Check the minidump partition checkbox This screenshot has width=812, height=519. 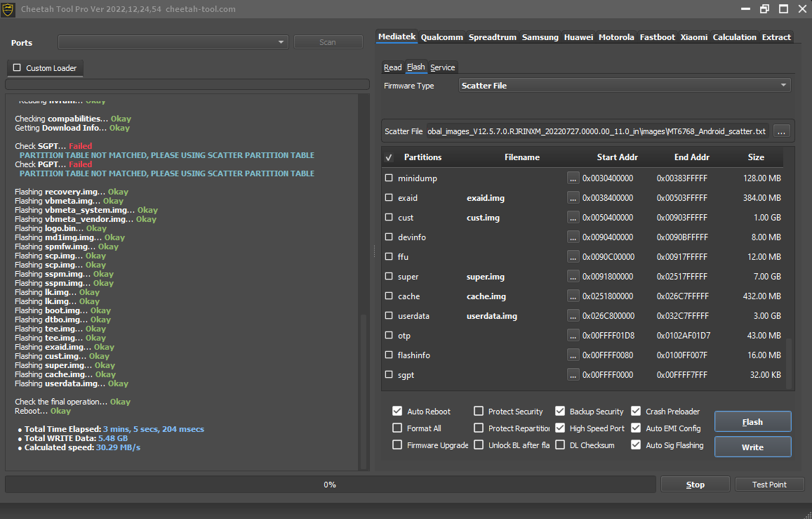point(389,178)
